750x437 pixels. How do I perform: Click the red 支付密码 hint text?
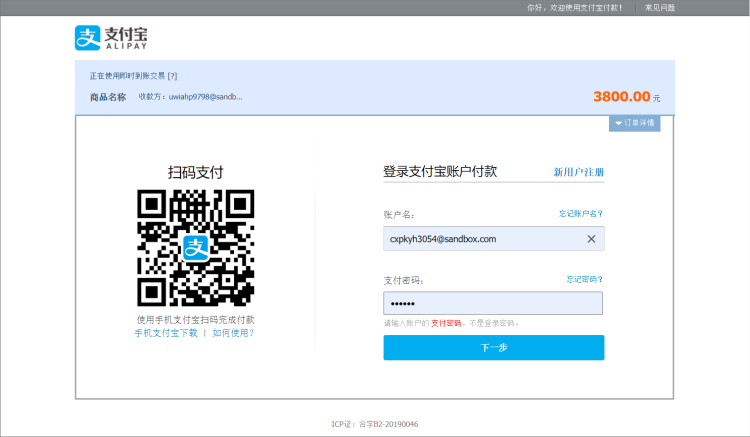(x=446, y=324)
